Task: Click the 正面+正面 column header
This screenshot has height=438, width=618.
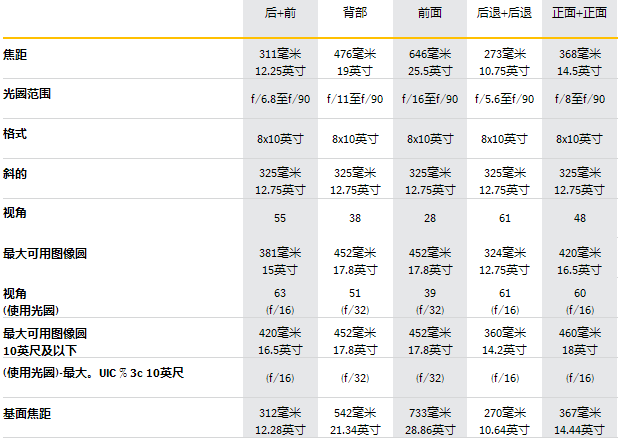Action: coord(579,14)
